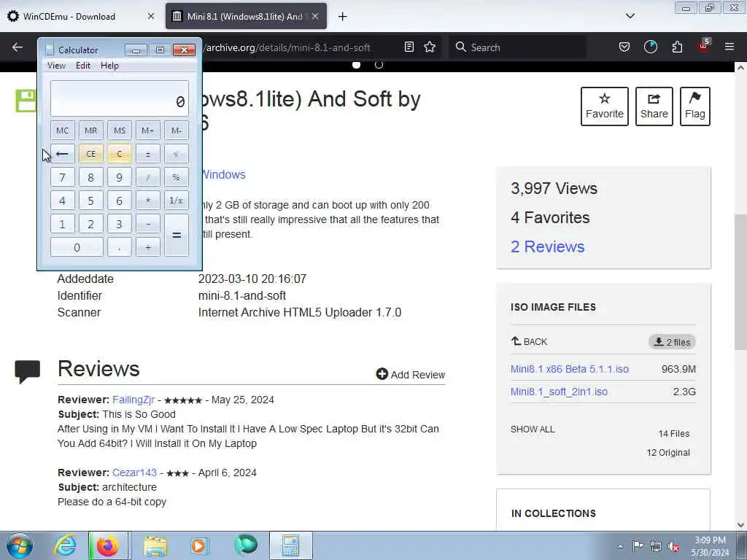The image size is (747, 560).
Task: Switch to Mini 8.1 (Windows8.1lite) tab
Action: [244, 16]
